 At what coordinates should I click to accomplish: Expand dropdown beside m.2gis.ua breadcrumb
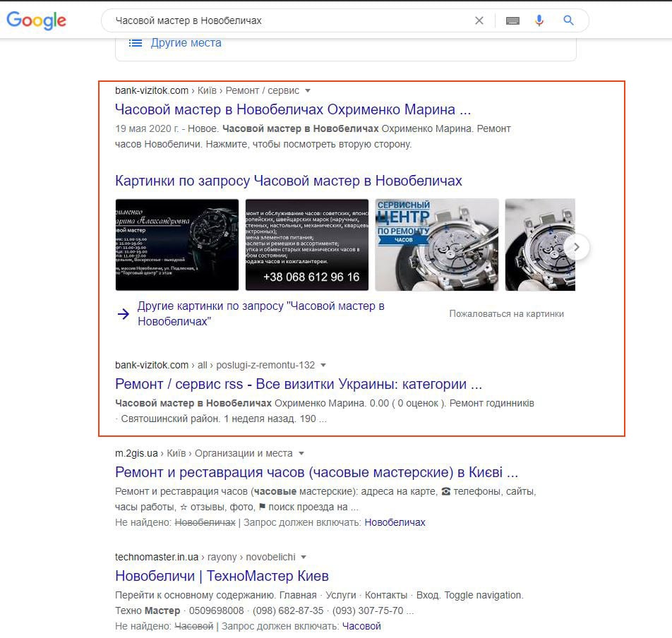coord(301,453)
